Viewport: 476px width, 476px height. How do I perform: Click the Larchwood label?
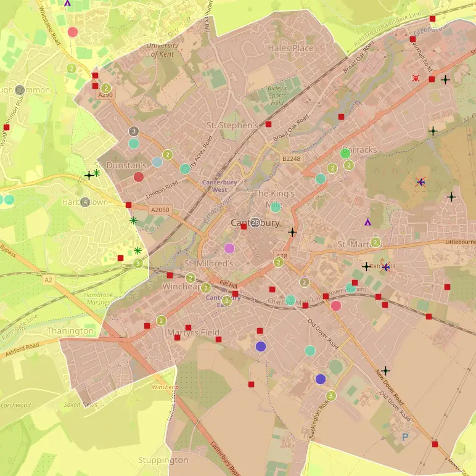16,405
